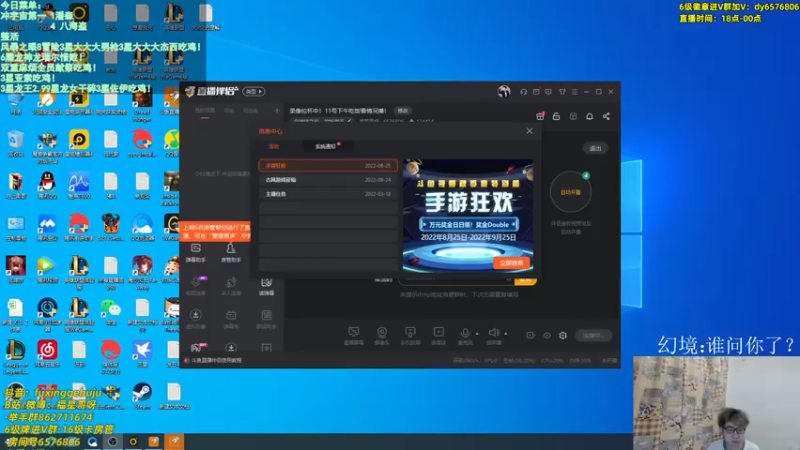This screenshot has width=800, height=450.
Task: Click the yellow button beside the address field
Action: pyautogui.click(x=526, y=280)
